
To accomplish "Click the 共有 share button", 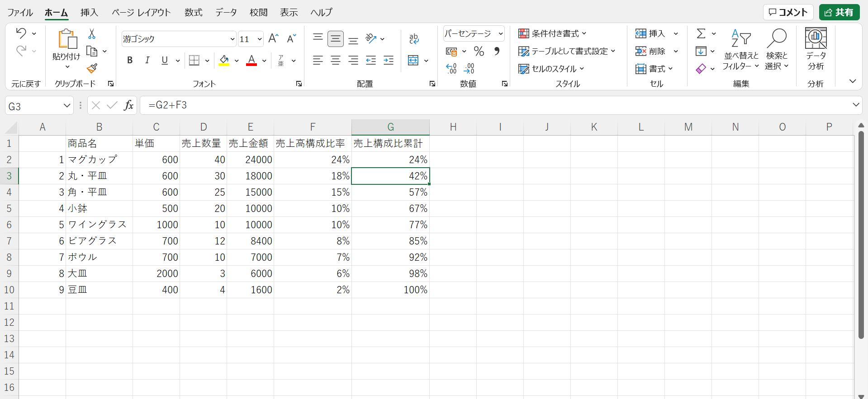I will [x=839, y=13].
